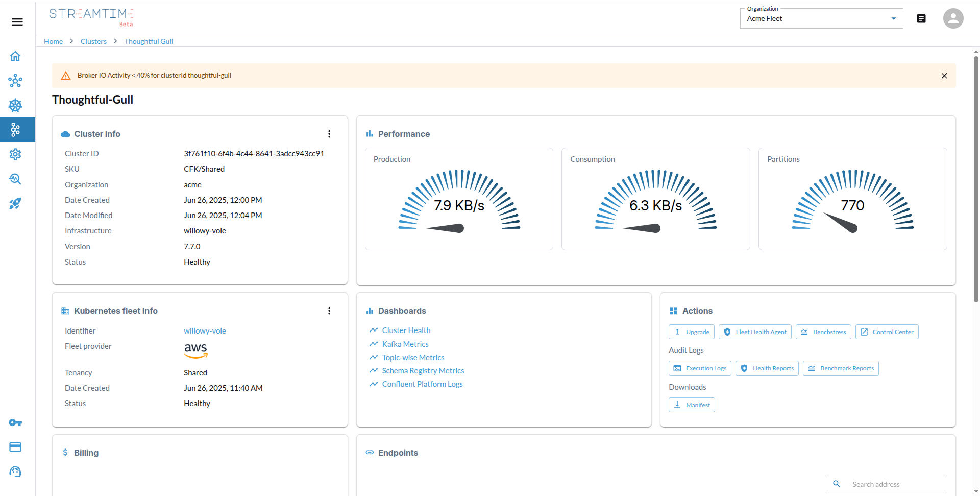Click the Endpoints section heading

click(x=398, y=453)
